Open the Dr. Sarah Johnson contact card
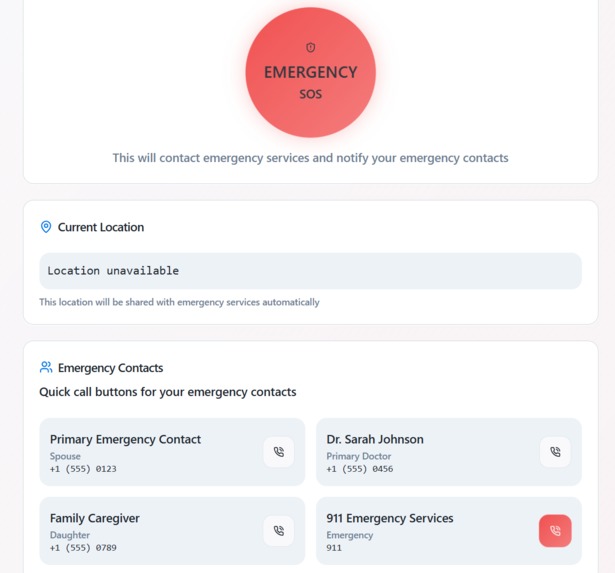The height and width of the screenshot is (573, 615). [x=449, y=452]
